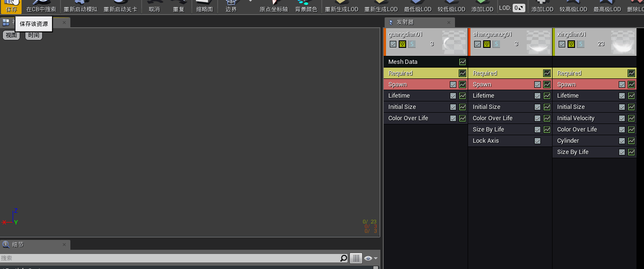Open details view options eye dropdown

[371, 258]
